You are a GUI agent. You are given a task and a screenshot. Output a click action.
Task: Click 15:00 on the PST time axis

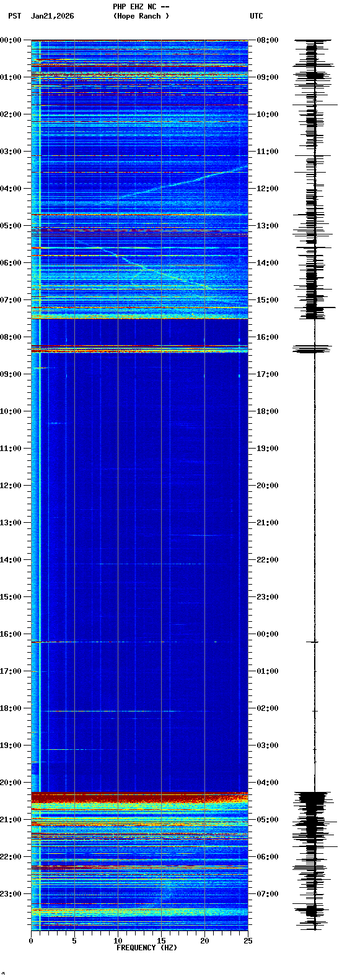[11, 597]
